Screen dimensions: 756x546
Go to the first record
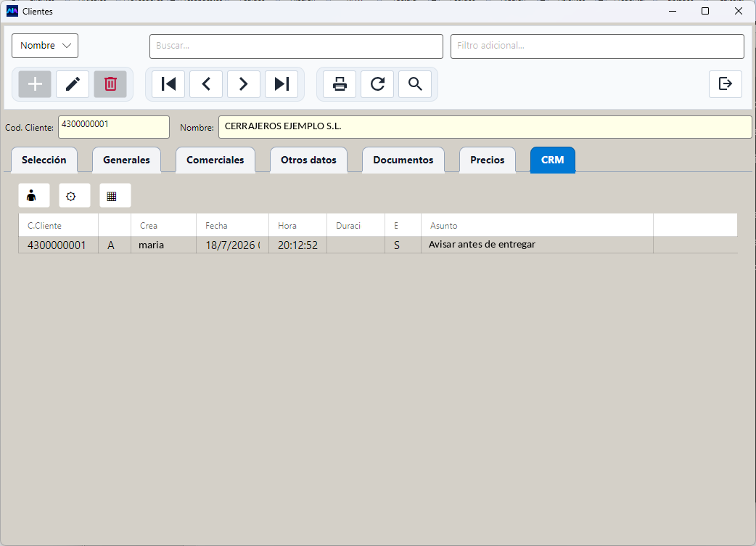point(168,84)
